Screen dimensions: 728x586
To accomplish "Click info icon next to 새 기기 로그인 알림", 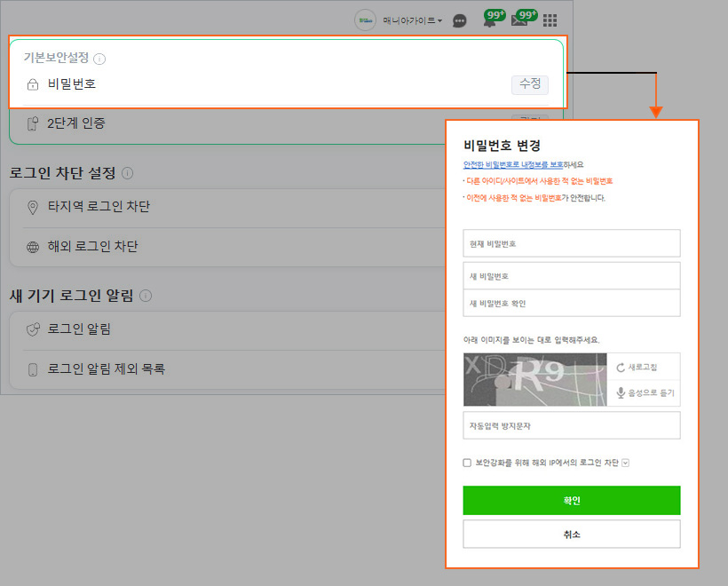I will [146, 296].
